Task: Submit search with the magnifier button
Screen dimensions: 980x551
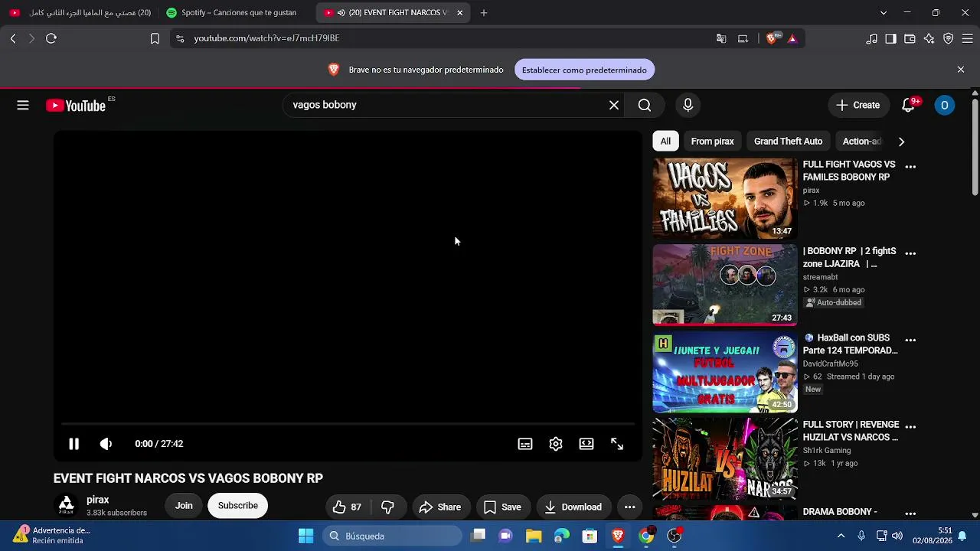Action: click(x=645, y=106)
